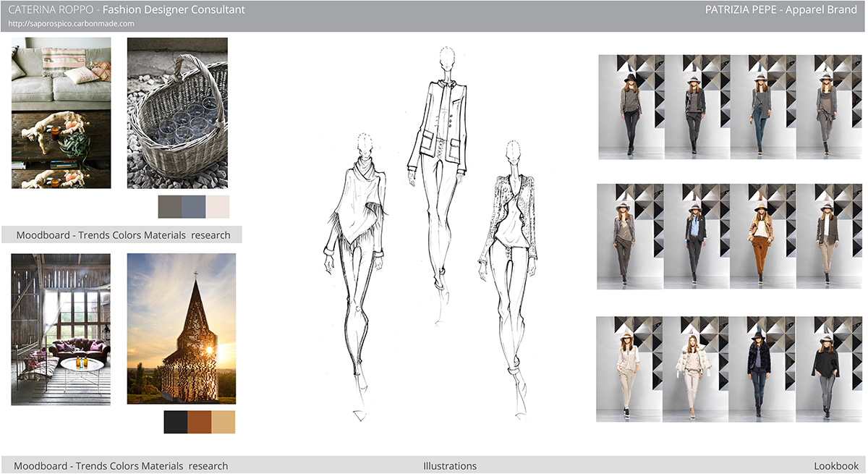
Task: Pick the slate blue-gray color swatch
Action: pos(194,206)
